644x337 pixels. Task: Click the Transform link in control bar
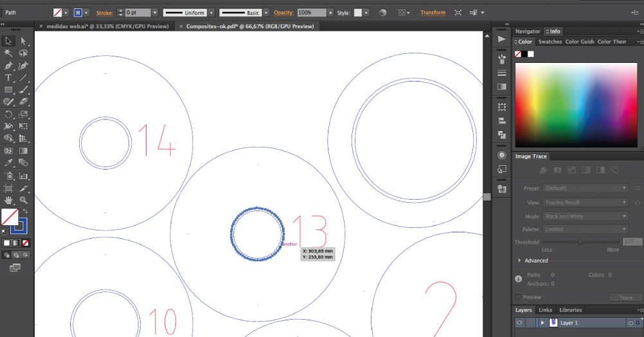(433, 13)
